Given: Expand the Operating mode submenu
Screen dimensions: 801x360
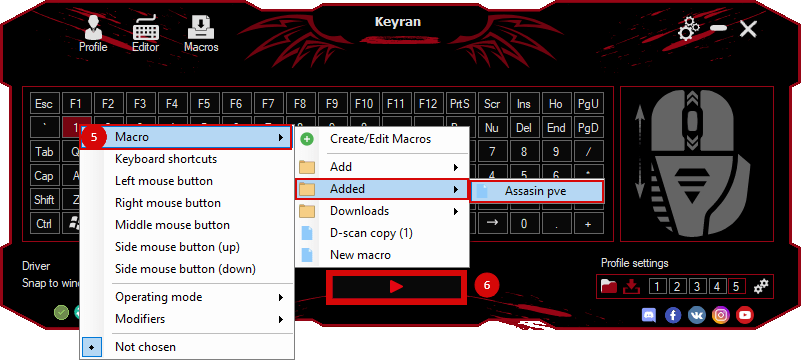Looking at the screenshot, I should (x=280, y=297).
